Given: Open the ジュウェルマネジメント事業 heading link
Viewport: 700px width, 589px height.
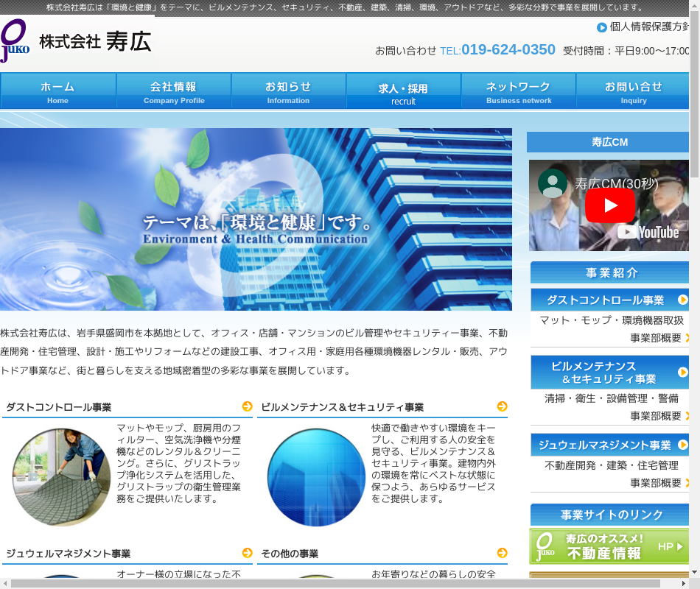Looking at the screenshot, I should 69,554.
